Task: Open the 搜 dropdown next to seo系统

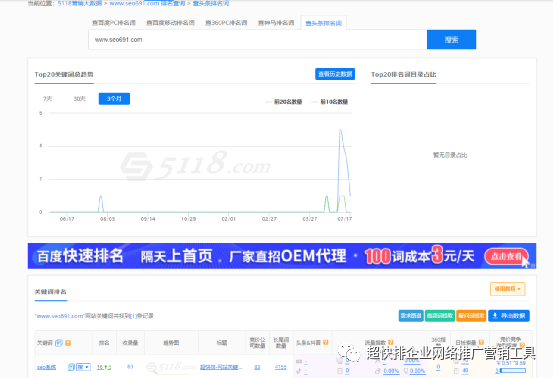Action: tap(84, 367)
